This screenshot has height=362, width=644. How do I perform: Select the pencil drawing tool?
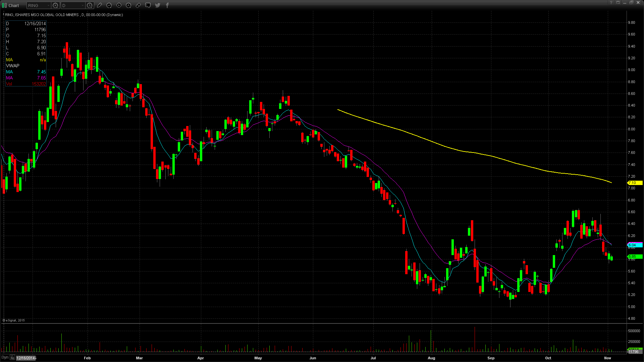[x=99, y=5]
